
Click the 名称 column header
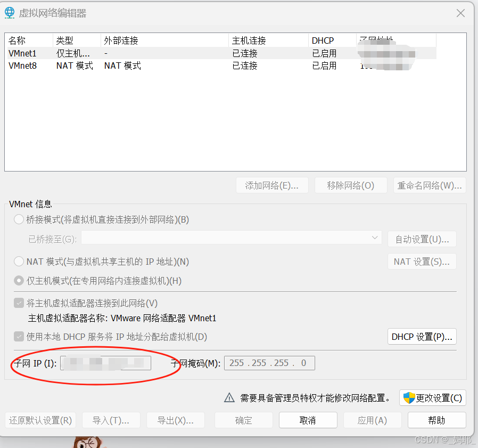29,40
